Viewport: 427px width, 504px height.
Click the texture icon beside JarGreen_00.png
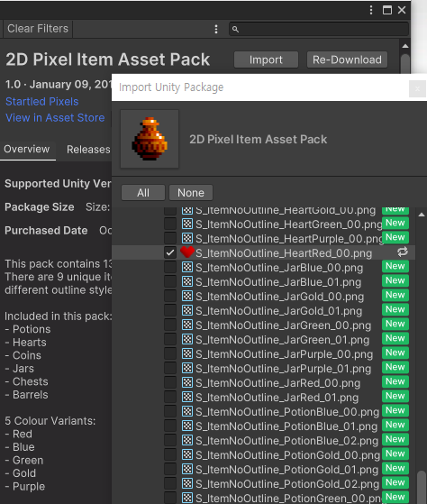pyautogui.click(x=187, y=325)
